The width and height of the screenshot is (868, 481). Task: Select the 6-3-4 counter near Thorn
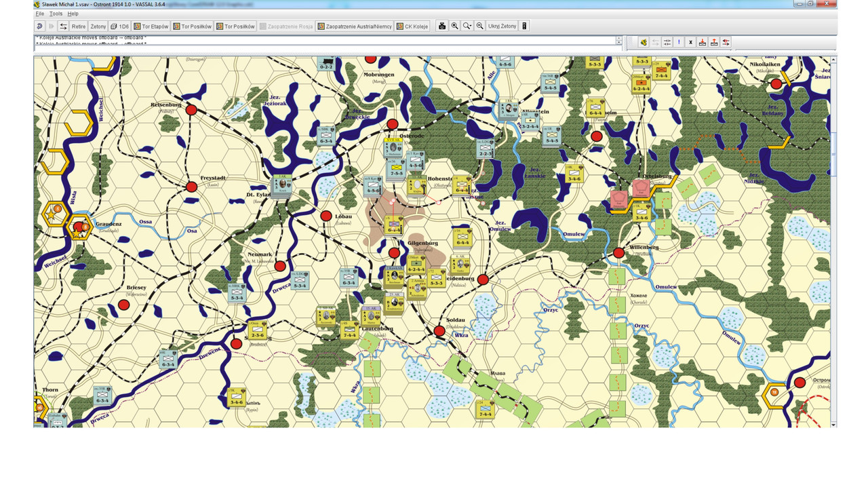click(x=102, y=396)
